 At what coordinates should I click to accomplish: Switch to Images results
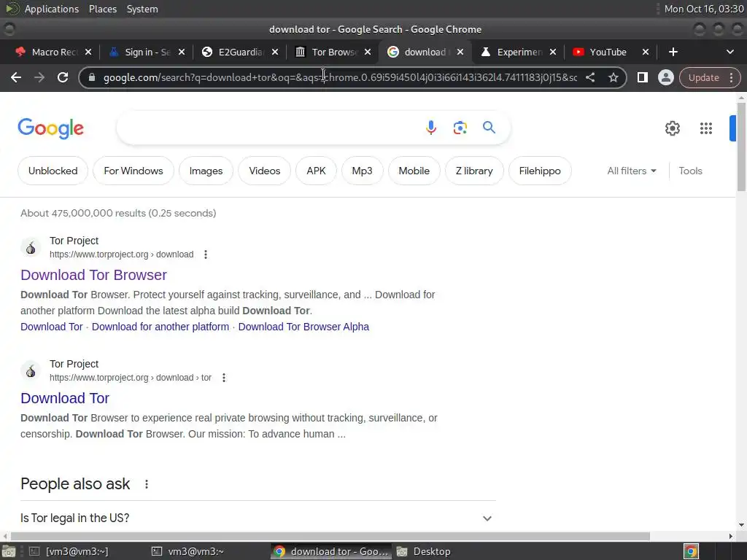206,171
